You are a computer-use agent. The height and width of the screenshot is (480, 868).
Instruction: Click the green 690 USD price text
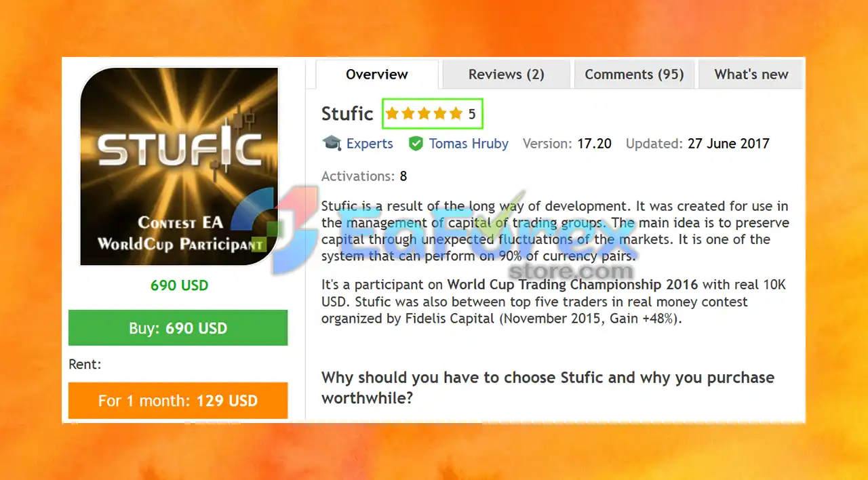pyautogui.click(x=179, y=285)
